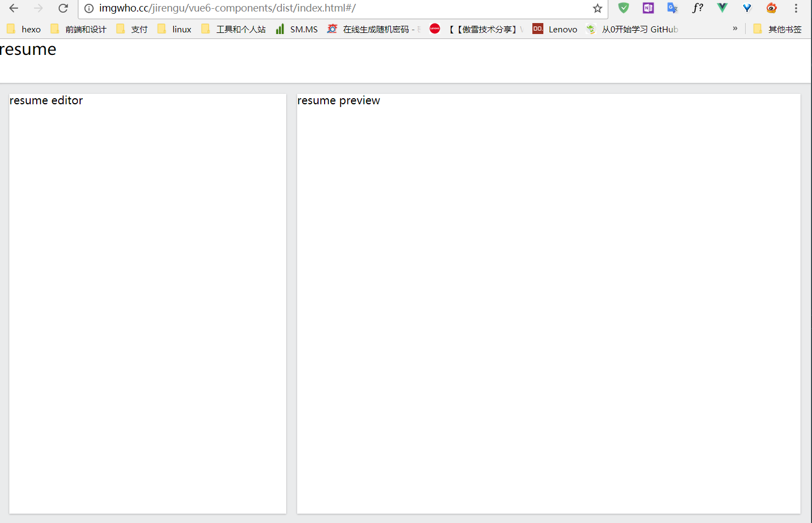Open the 工具和个人站 bookmark folder
The width and height of the screenshot is (812, 523).
pos(233,29)
